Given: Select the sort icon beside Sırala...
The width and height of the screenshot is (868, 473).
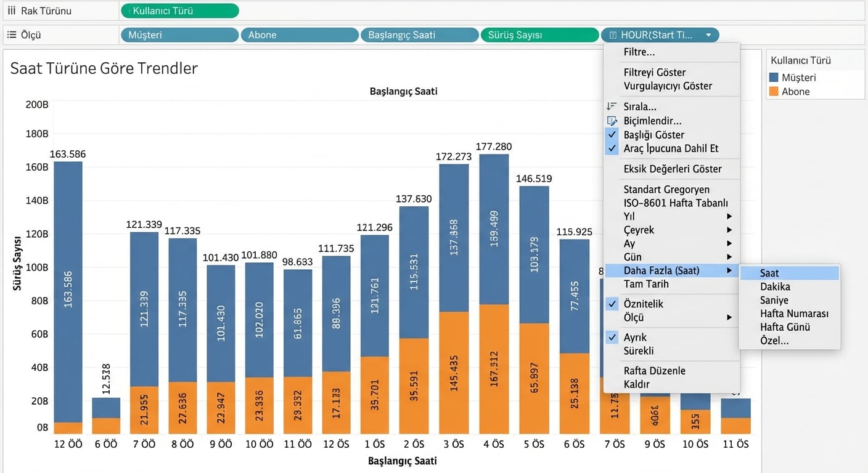Looking at the screenshot, I should (612, 106).
